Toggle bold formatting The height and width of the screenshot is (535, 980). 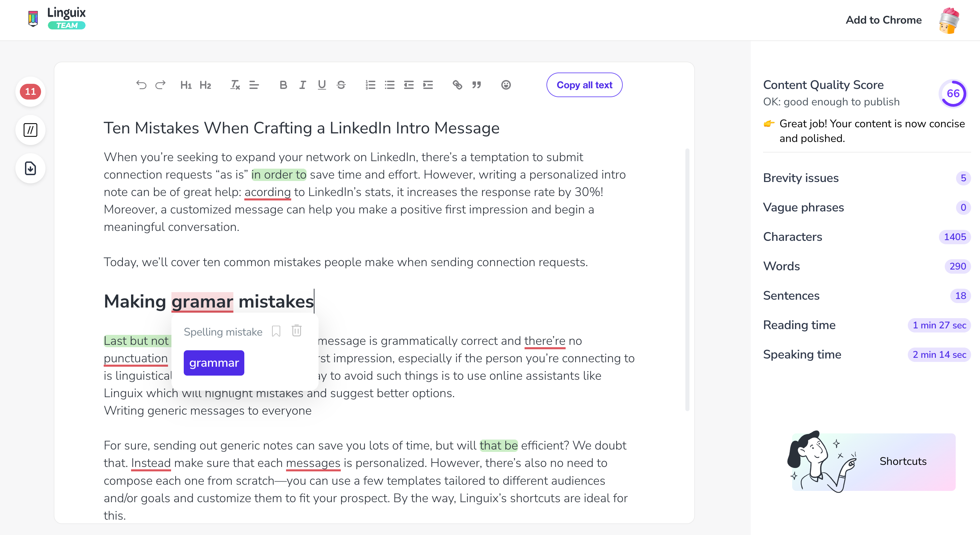coord(283,85)
